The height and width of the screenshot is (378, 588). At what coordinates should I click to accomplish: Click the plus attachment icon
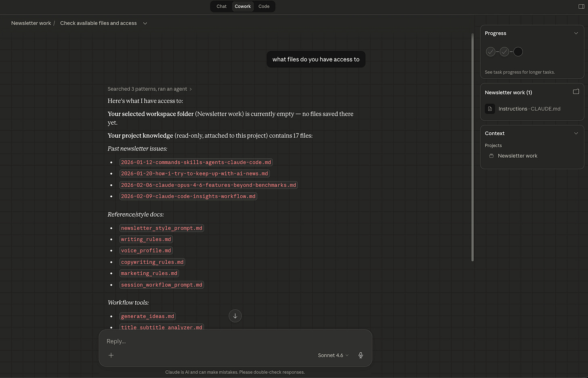(111, 355)
